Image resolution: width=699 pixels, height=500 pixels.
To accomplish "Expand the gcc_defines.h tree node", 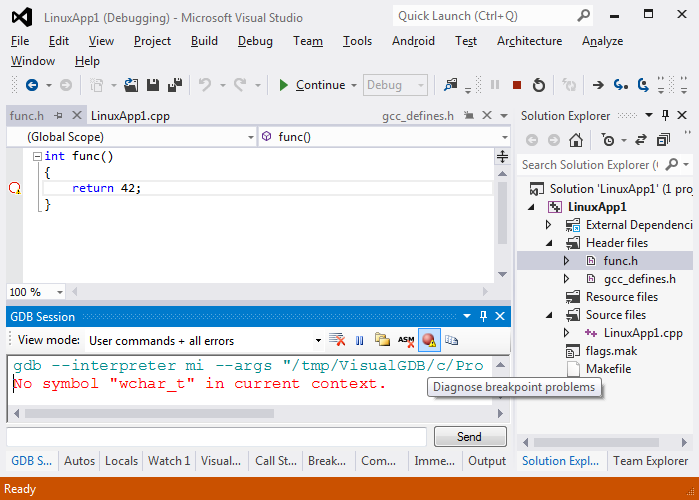I will [x=566, y=279].
